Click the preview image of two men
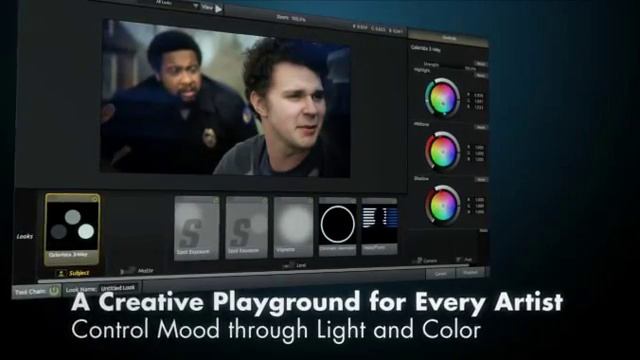The height and width of the screenshot is (360, 640). click(226, 99)
